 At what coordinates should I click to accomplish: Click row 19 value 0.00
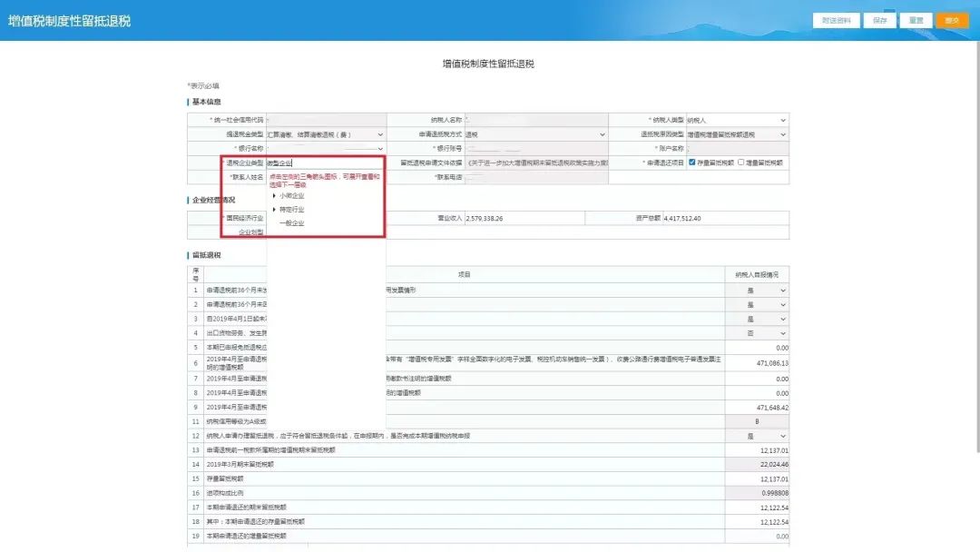[781, 537]
